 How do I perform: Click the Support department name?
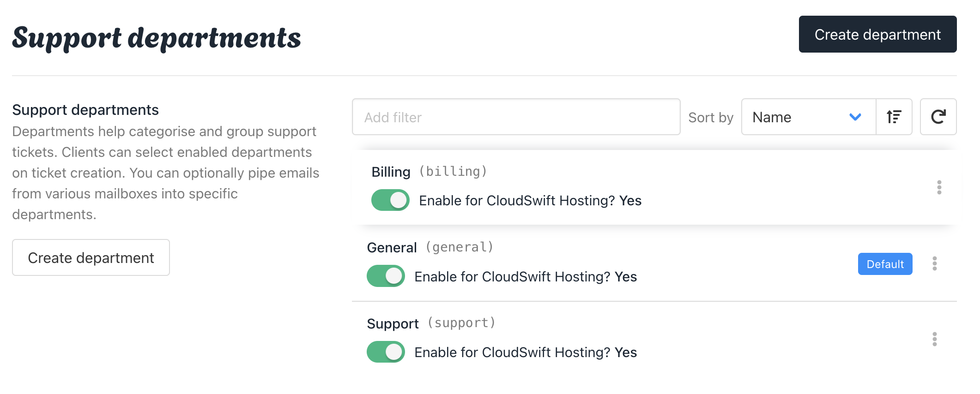[x=393, y=324]
